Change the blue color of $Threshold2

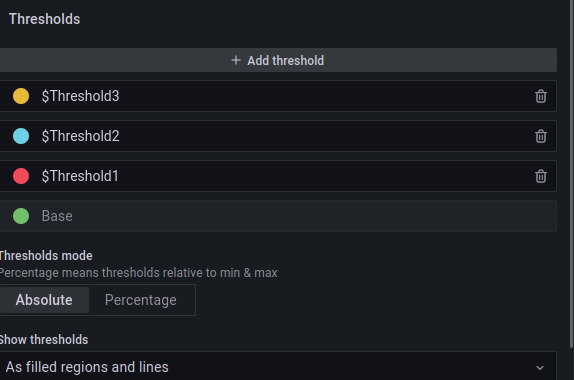pyautogui.click(x=21, y=136)
